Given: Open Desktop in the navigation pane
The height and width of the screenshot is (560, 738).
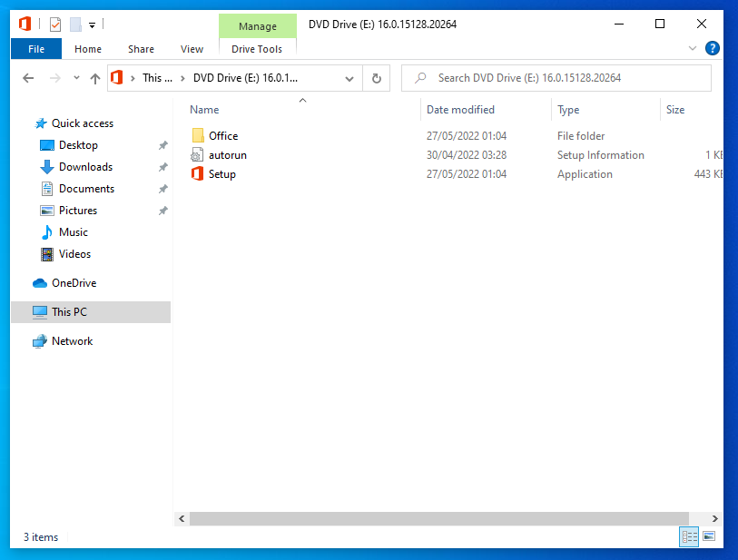Looking at the screenshot, I should (78, 145).
